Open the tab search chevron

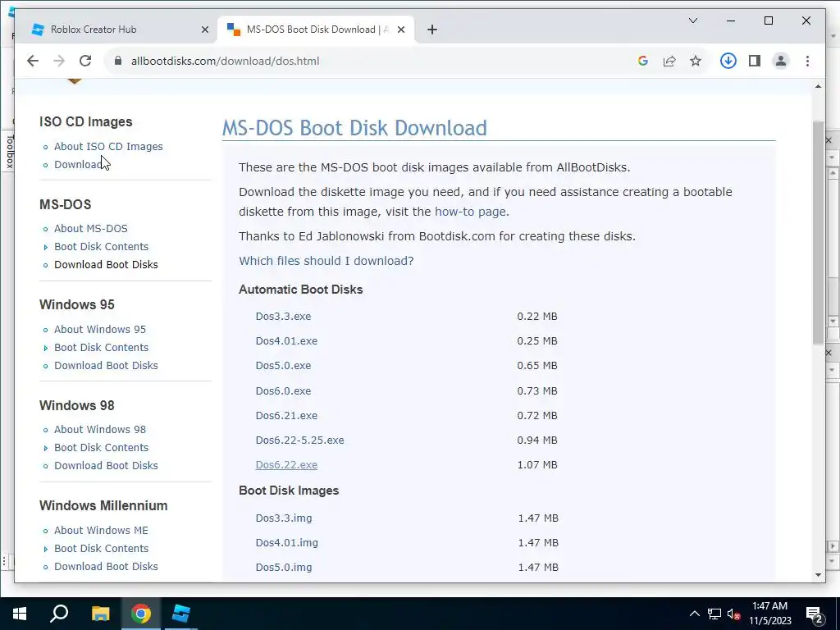(x=692, y=21)
